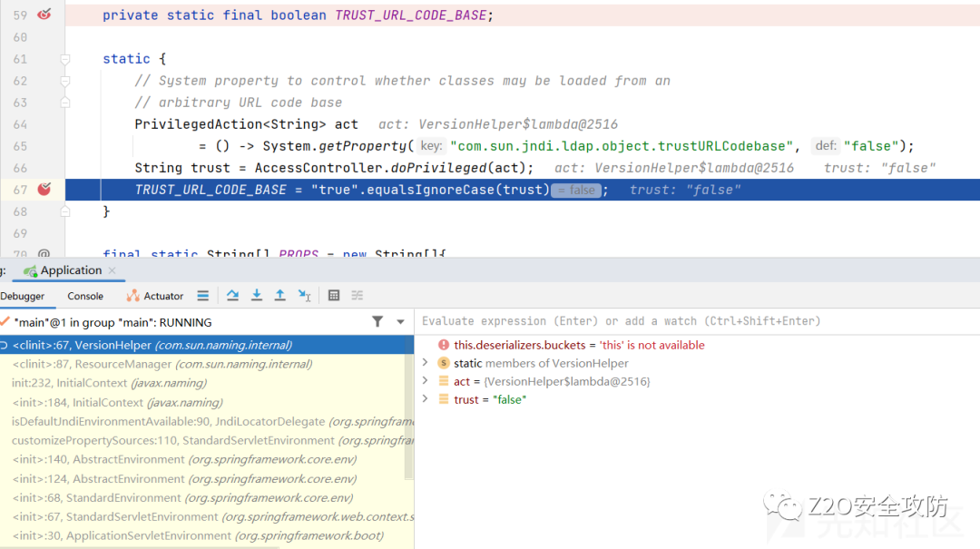980x549 pixels.
Task: Click the doPrivileged method call
Action: coord(439,168)
